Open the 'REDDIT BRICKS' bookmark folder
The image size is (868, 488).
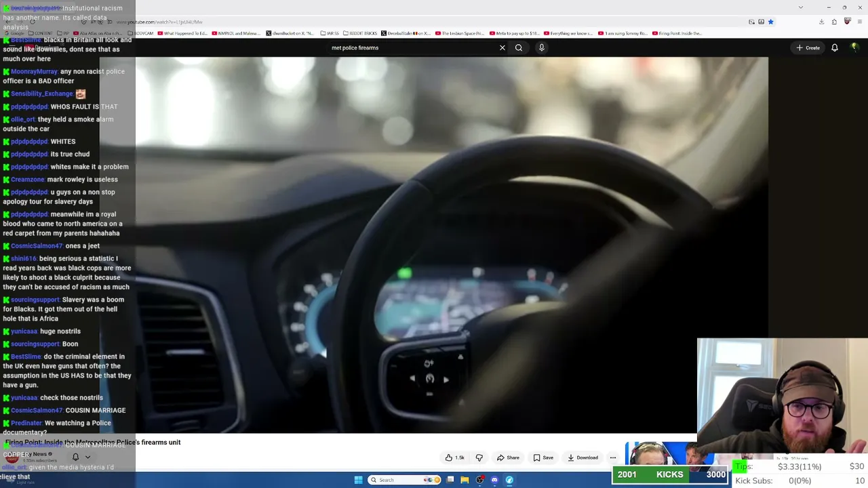[x=360, y=33]
